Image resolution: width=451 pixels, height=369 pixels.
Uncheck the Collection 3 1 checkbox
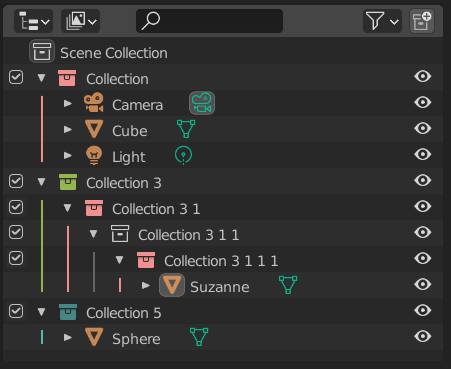pyautogui.click(x=16, y=207)
